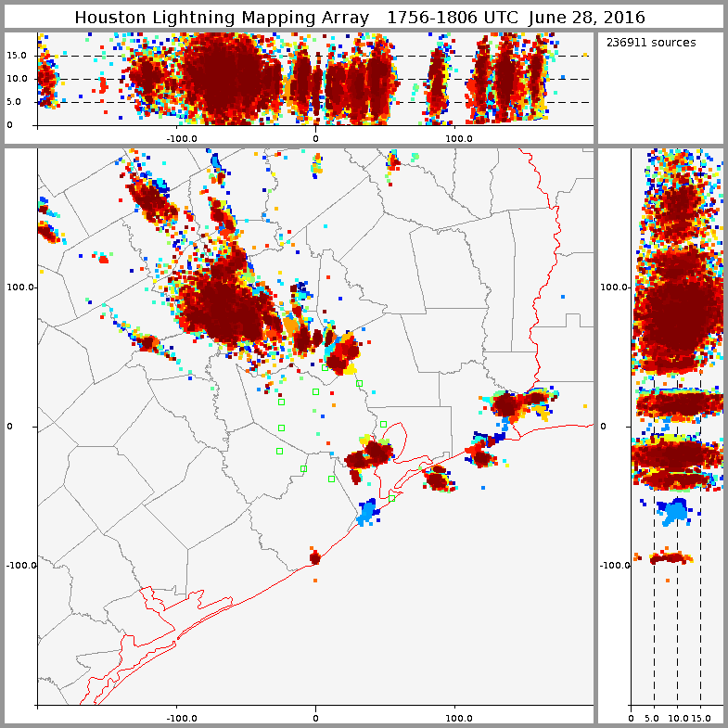The image size is (728, 728).
Task: Select the storm cluster beside the eastern red state border
Action: tap(516, 404)
